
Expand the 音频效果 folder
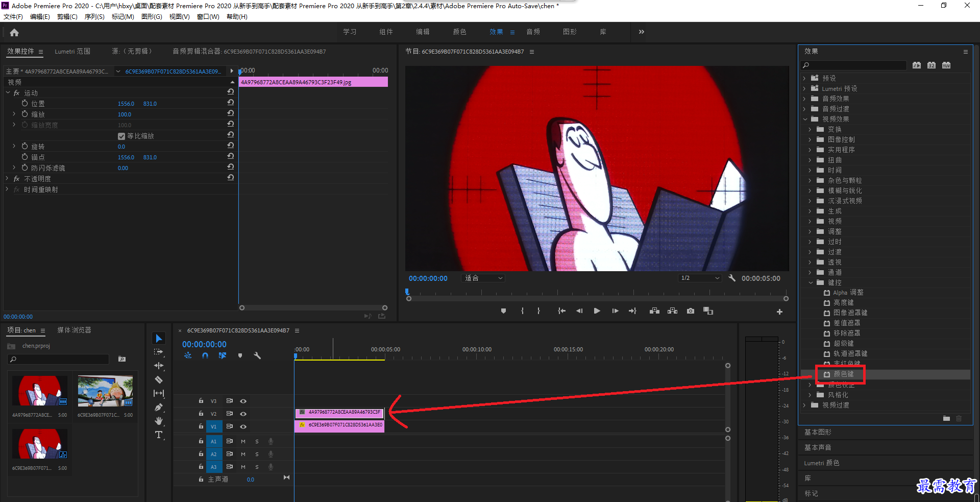805,99
